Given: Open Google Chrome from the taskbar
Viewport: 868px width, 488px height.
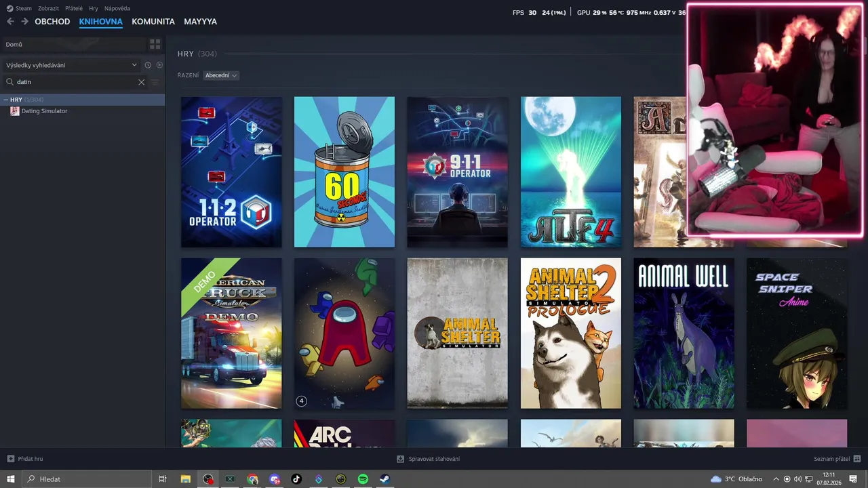Looking at the screenshot, I should [253, 479].
